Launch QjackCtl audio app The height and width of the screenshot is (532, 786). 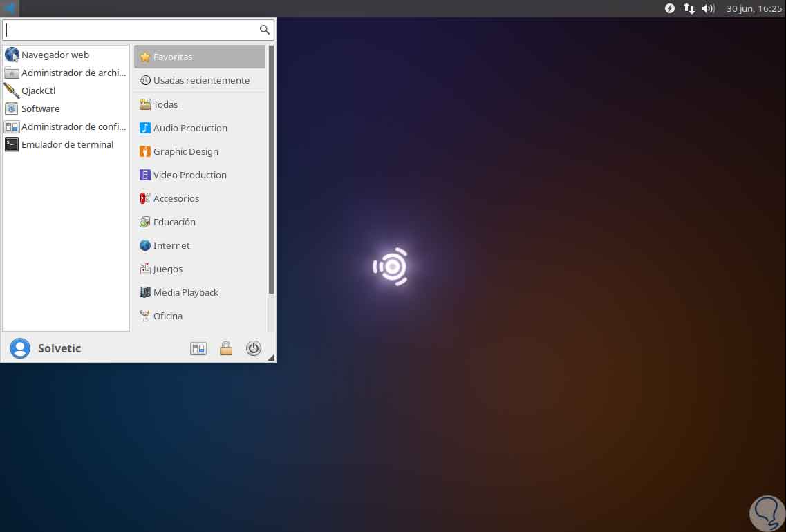pos(66,91)
